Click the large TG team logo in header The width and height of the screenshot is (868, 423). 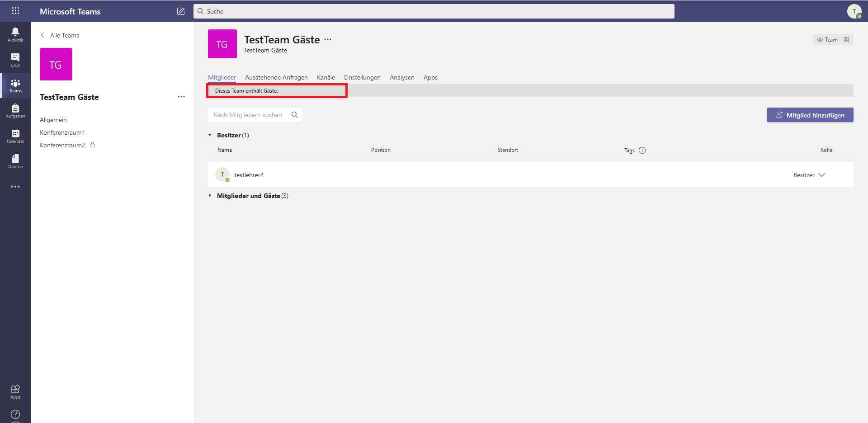pyautogui.click(x=222, y=44)
